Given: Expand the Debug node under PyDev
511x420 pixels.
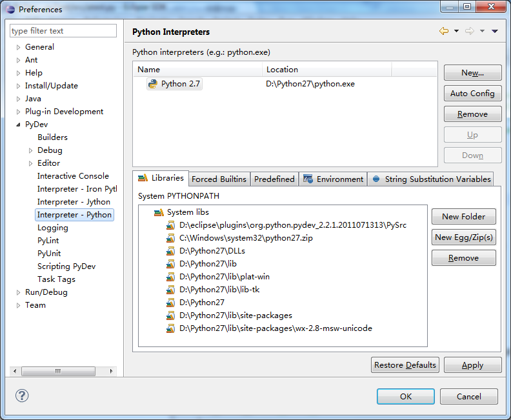Looking at the screenshot, I should (x=30, y=150).
